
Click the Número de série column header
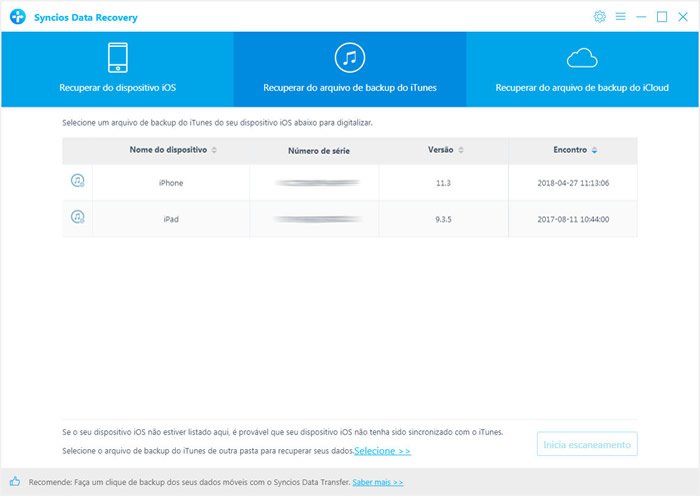coord(319,151)
